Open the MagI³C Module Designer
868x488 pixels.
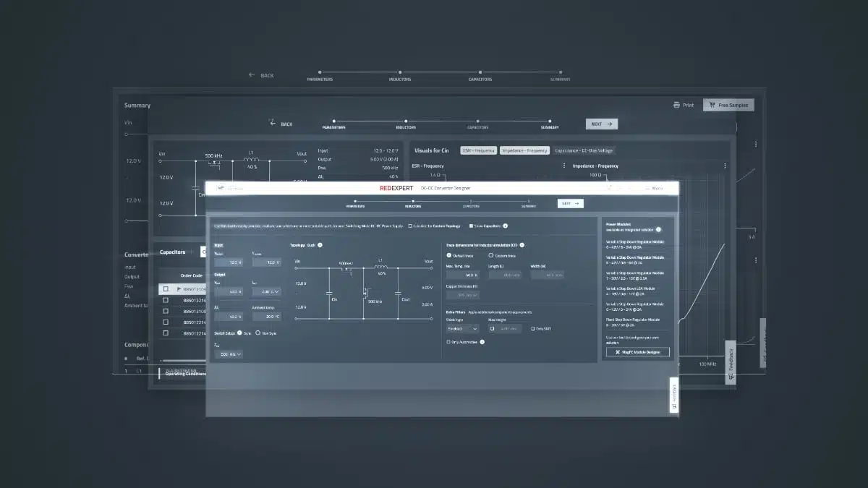638,352
